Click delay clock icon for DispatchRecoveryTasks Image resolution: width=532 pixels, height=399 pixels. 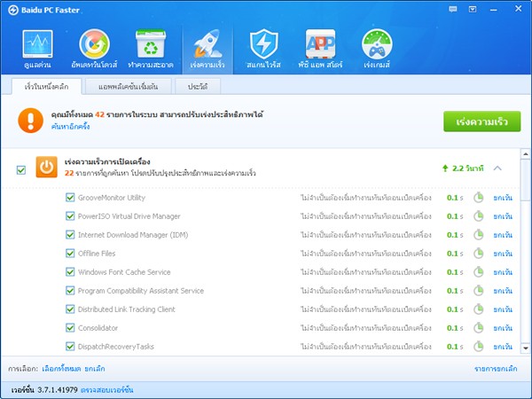tap(479, 347)
